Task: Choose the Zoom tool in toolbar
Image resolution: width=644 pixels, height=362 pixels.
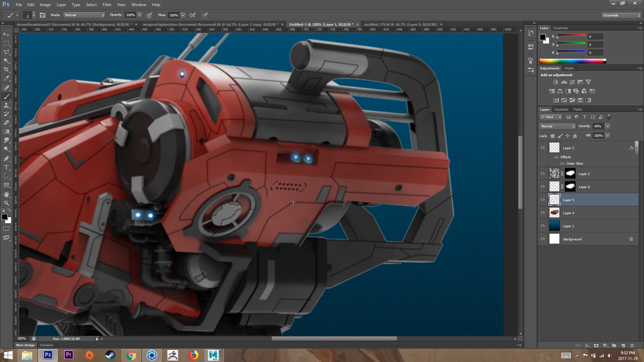Action: (x=6, y=203)
